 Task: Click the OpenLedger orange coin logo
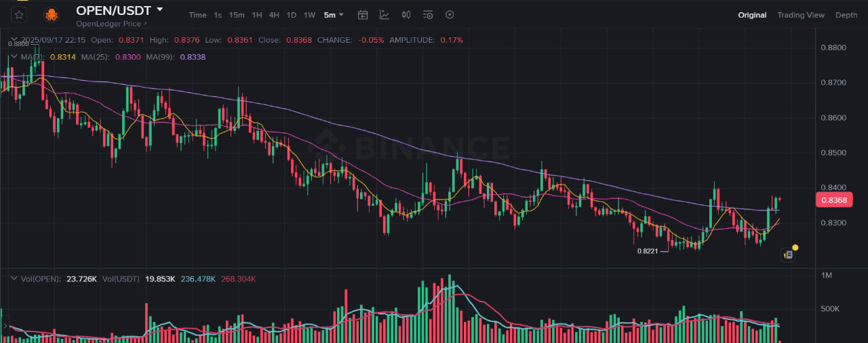coord(51,14)
